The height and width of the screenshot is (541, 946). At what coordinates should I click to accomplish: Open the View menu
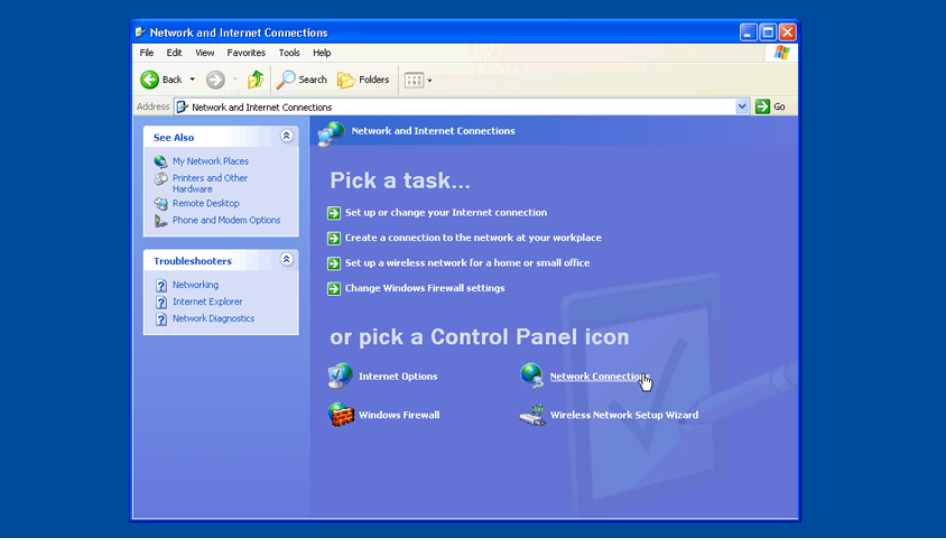205,52
